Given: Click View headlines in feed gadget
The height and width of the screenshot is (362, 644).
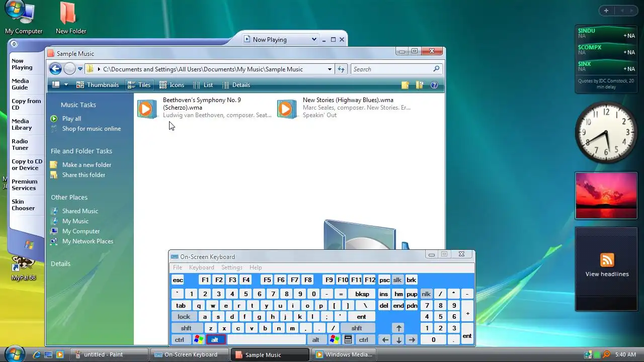Looking at the screenshot, I should click(x=607, y=274).
